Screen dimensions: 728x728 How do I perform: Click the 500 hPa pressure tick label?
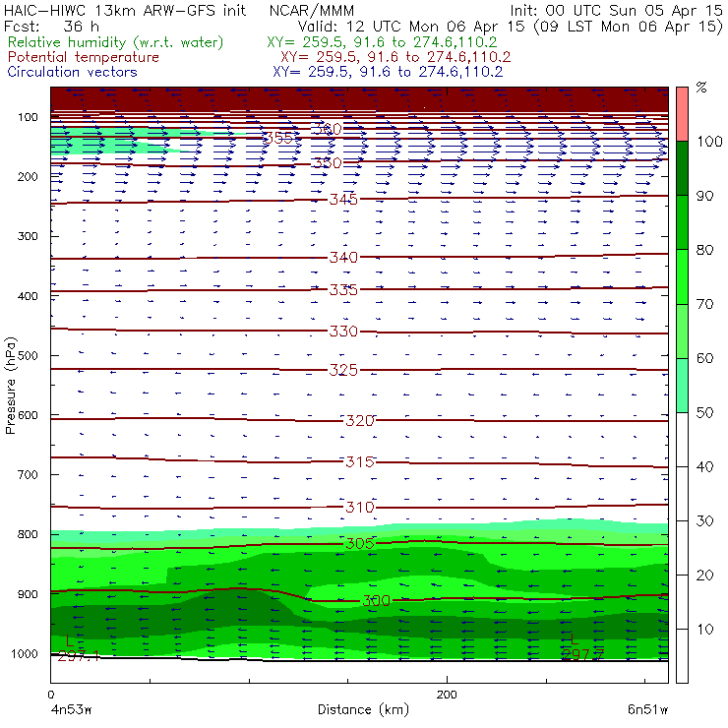[x=28, y=356]
